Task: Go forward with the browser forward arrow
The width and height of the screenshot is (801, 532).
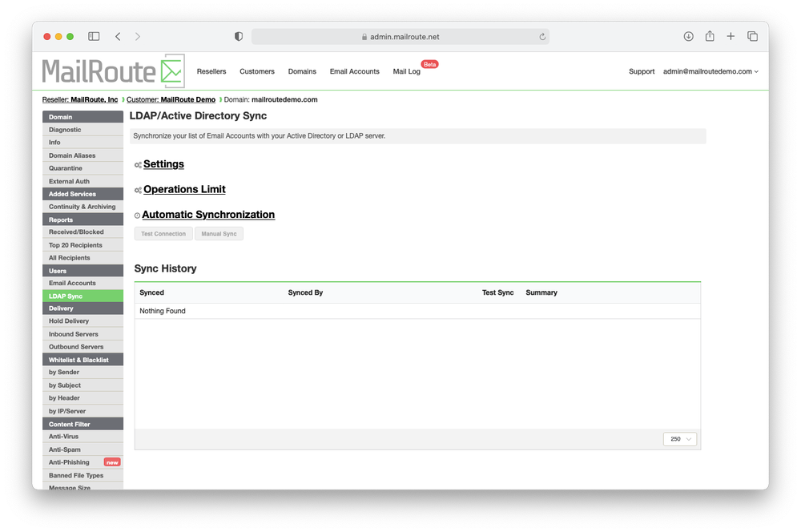Action: coord(138,36)
